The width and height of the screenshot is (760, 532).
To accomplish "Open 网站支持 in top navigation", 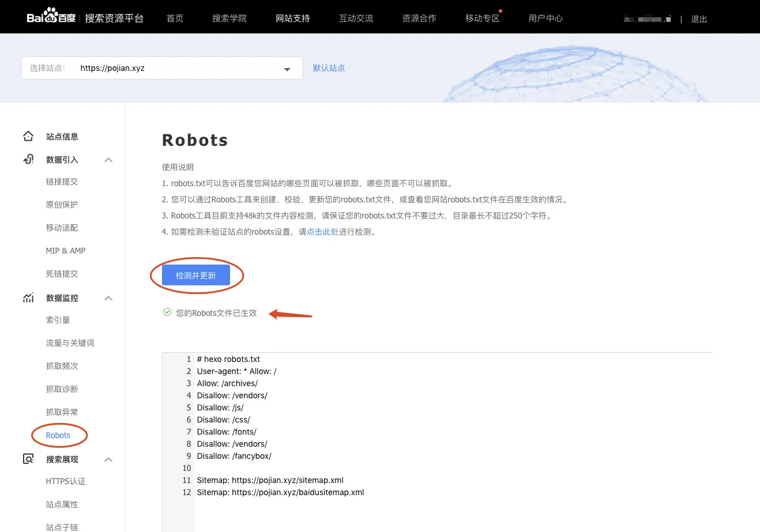I will [293, 18].
